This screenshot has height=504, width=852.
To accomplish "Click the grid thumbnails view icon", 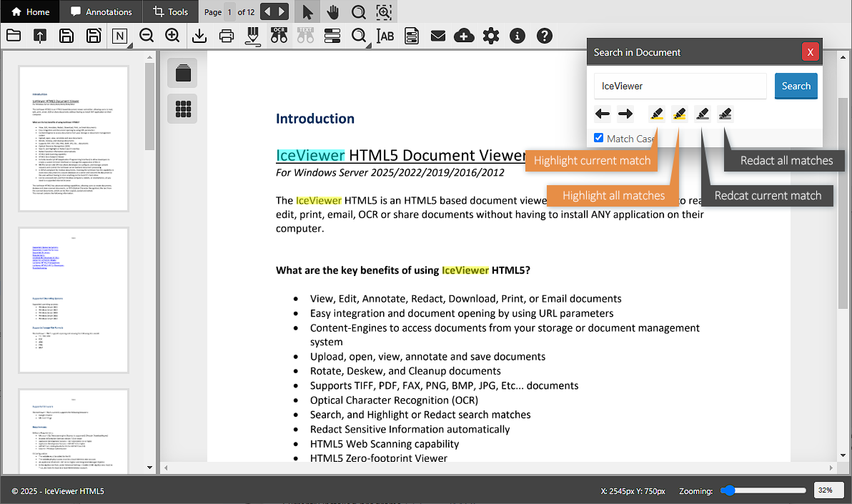I will point(183,109).
